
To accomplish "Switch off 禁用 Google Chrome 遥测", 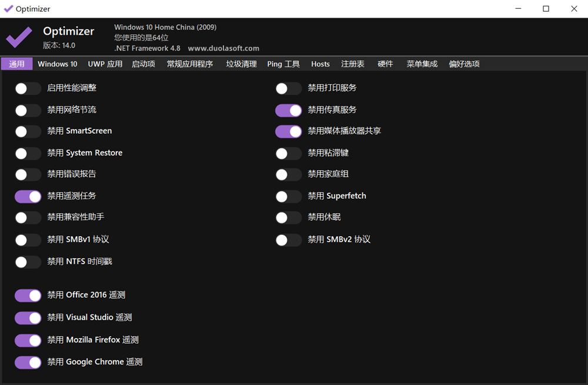I will point(28,363).
